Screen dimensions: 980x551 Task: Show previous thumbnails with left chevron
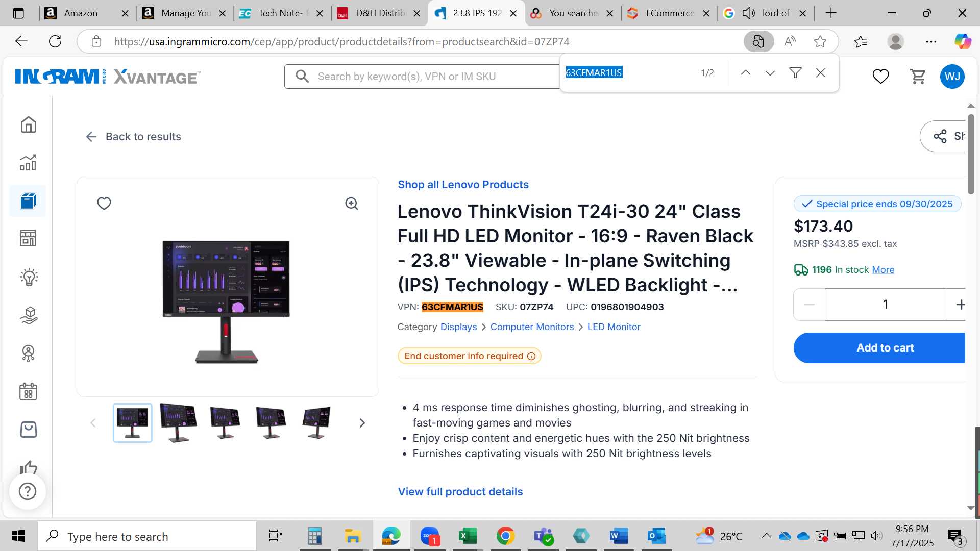coord(93,423)
